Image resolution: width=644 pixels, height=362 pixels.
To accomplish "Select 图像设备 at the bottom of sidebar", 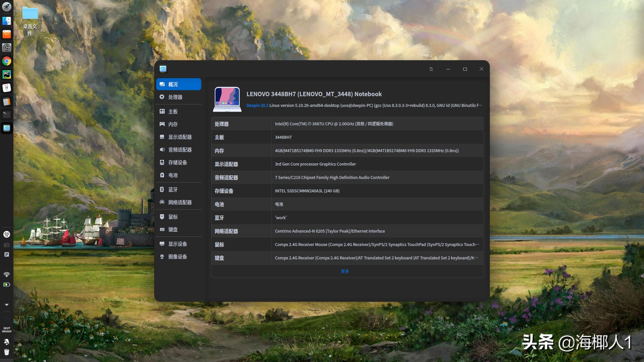I will (178, 256).
